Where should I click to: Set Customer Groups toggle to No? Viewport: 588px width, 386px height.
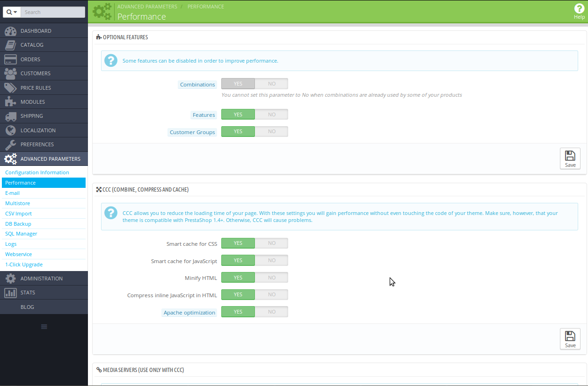click(272, 132)
